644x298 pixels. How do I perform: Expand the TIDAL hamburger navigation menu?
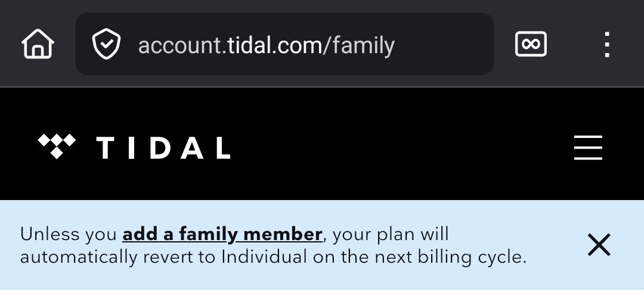click(588, 148)
